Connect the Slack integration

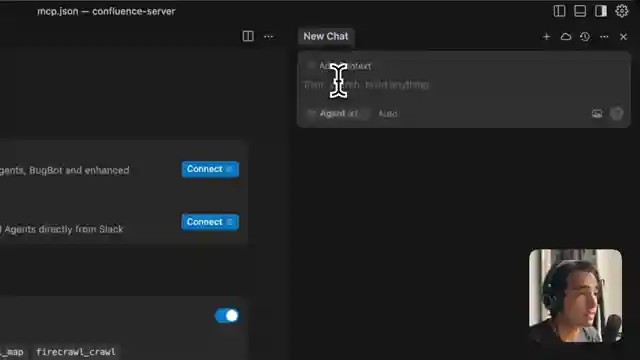click(210, 222)
